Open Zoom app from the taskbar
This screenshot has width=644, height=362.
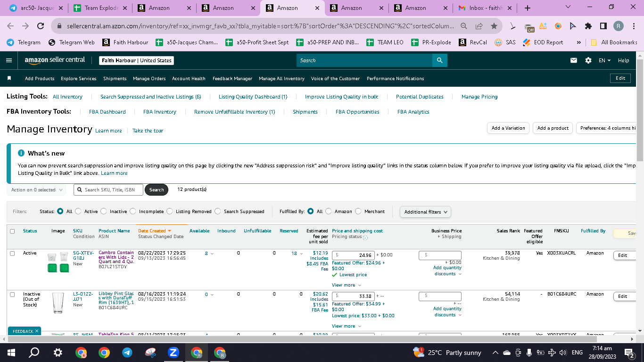173,352
